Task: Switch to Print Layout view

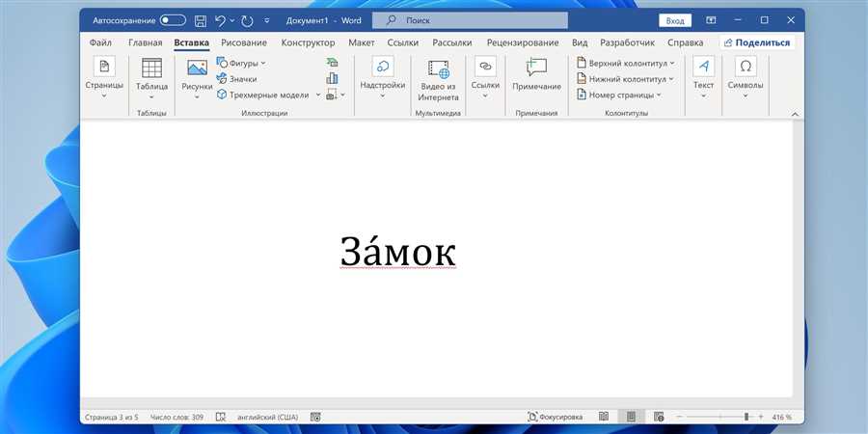Action: [631, 417]
